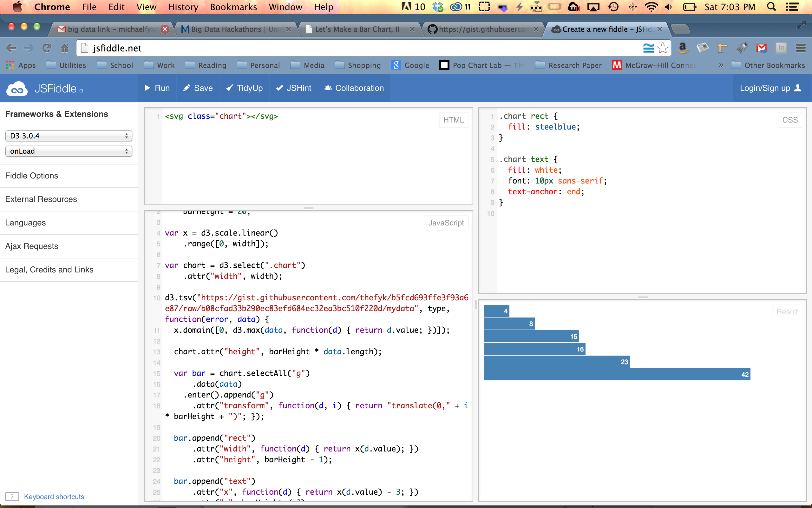Open the Google bookmark
Image resolution: width=812 pixels, height=508 pixels.
click(410, 65)
